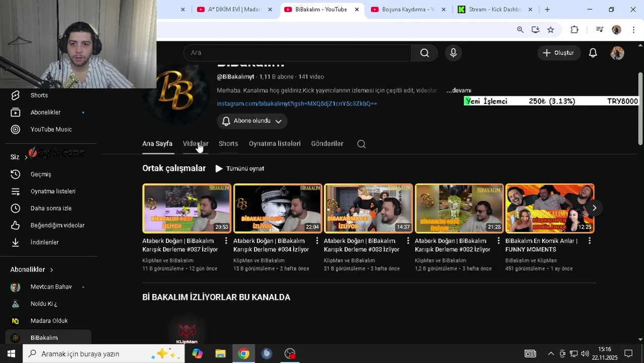
Task: Open the YouTube account avatar menu
Action: tap(617, 53)
